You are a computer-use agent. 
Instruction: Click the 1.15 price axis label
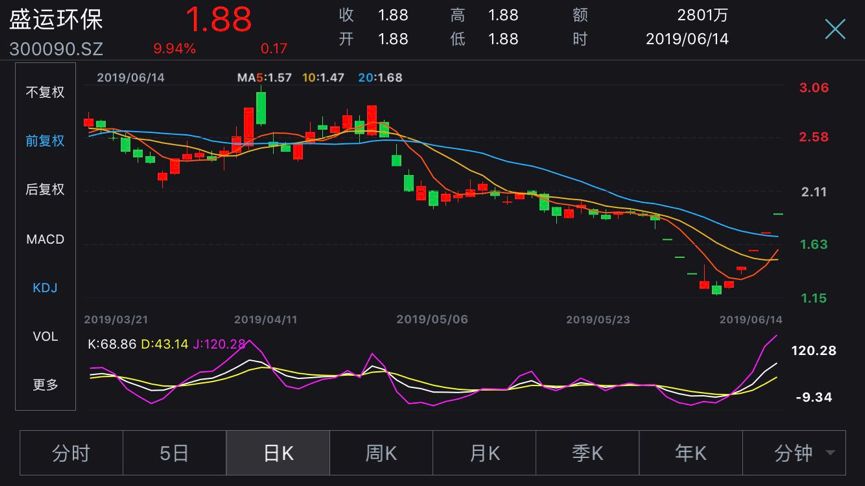pyautogui.click(x=814, y=298)
